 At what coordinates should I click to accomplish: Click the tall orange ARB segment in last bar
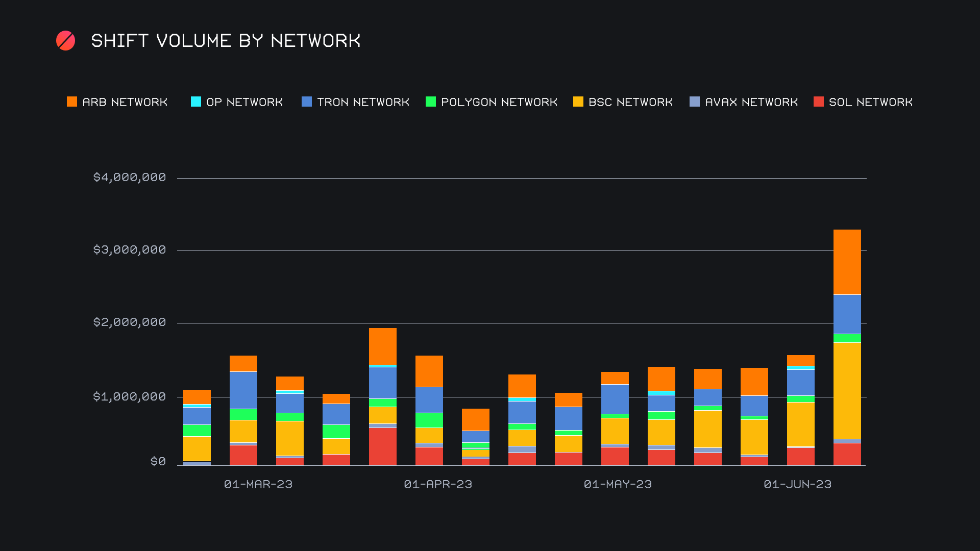tap(847, 262)
